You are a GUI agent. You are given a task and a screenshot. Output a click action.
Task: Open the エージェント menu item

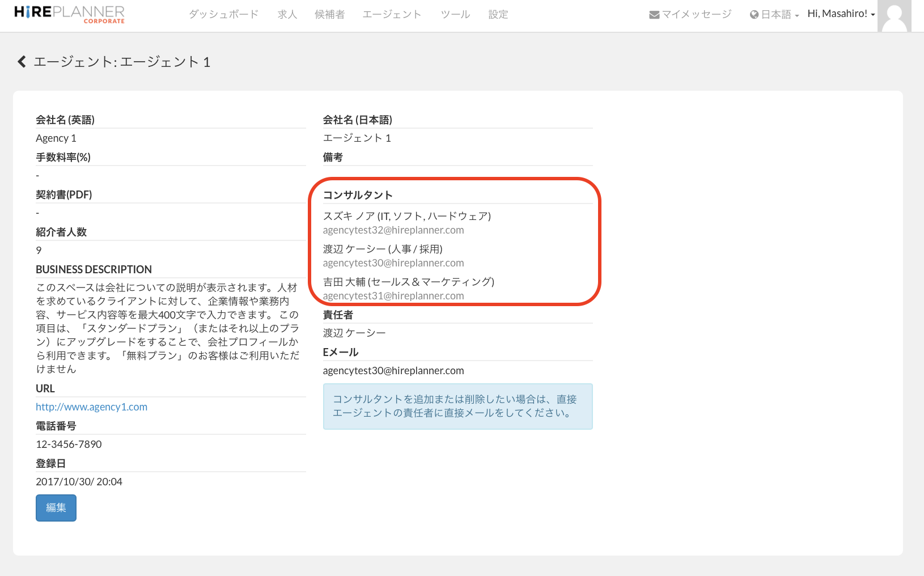click(392, 15)
